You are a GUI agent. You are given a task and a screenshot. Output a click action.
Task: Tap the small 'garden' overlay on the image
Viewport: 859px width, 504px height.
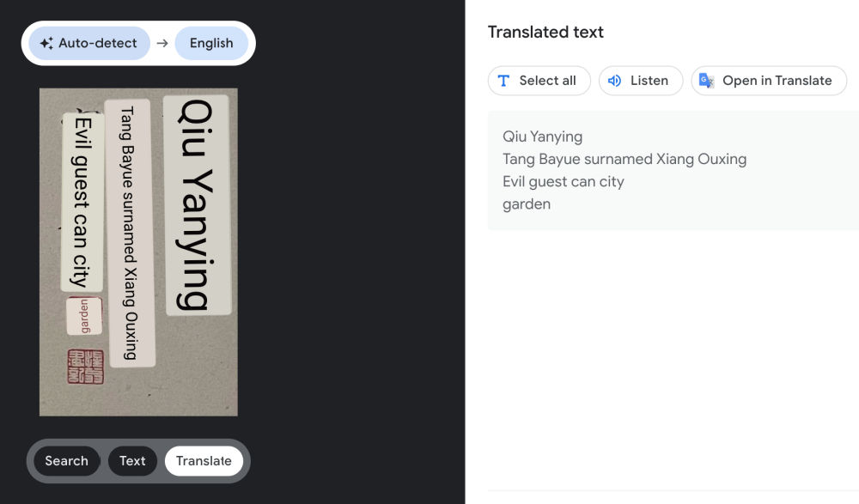point(84,316)
